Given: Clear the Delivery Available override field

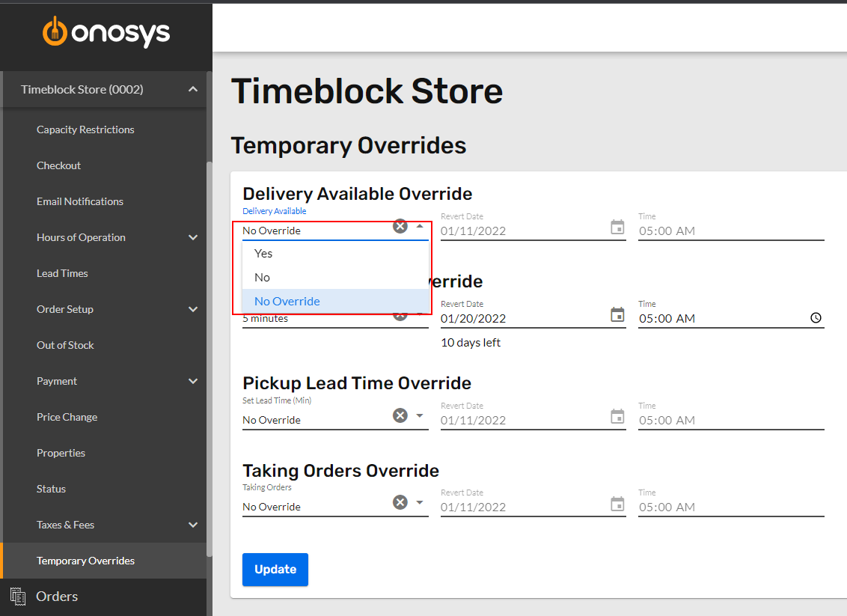Looking at the screenshot, I should click(x=400, y=225).
